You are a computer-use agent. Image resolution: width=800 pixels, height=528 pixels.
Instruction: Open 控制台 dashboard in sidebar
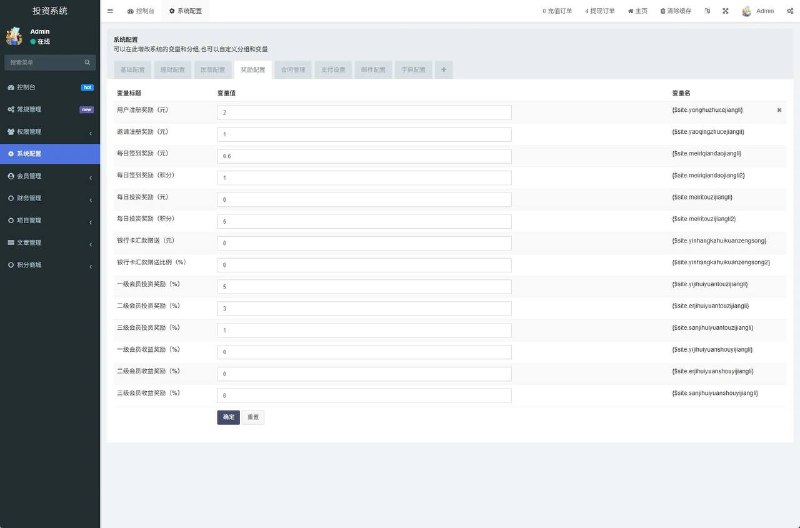click(50, 87)
